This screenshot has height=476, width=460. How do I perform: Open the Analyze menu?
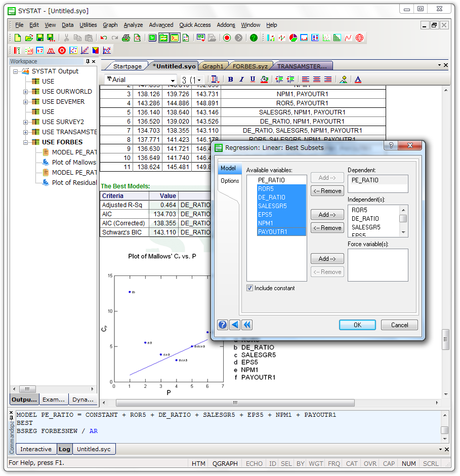[x=133, y=25]
